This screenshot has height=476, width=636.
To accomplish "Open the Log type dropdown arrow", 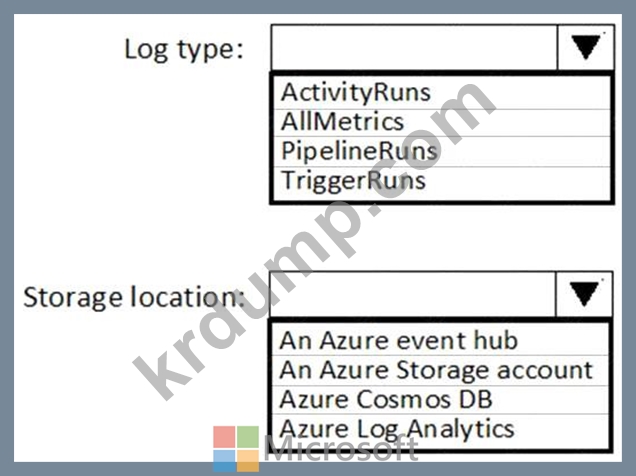I will (x=586, y=48).
